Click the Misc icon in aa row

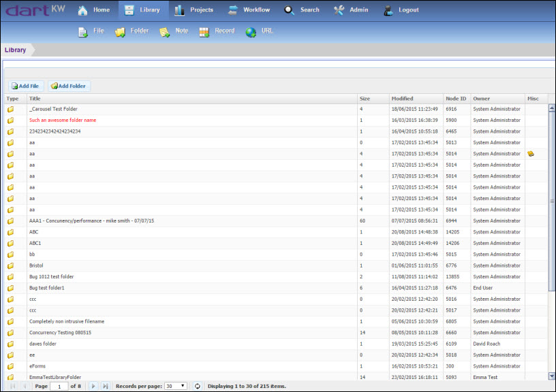(531, 154)
